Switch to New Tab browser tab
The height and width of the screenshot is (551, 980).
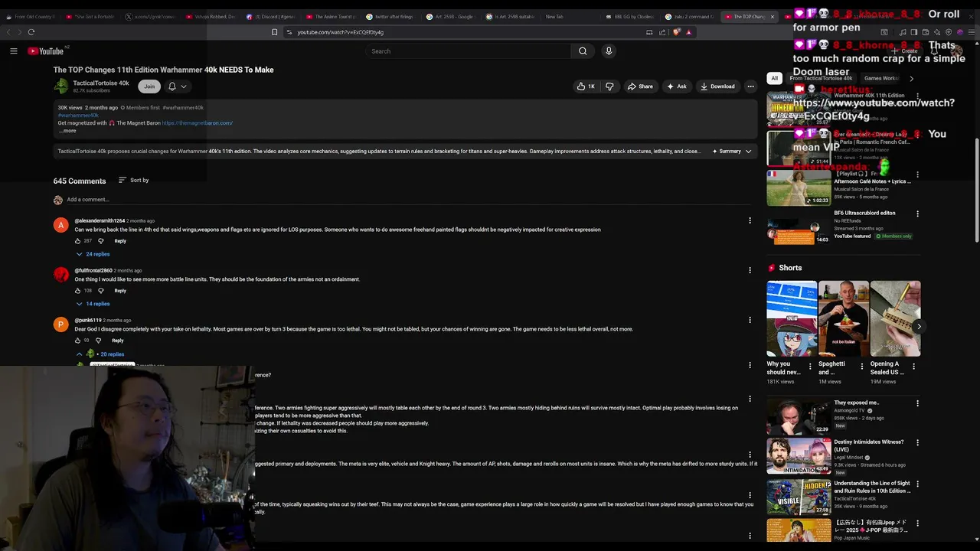(555, 16)
